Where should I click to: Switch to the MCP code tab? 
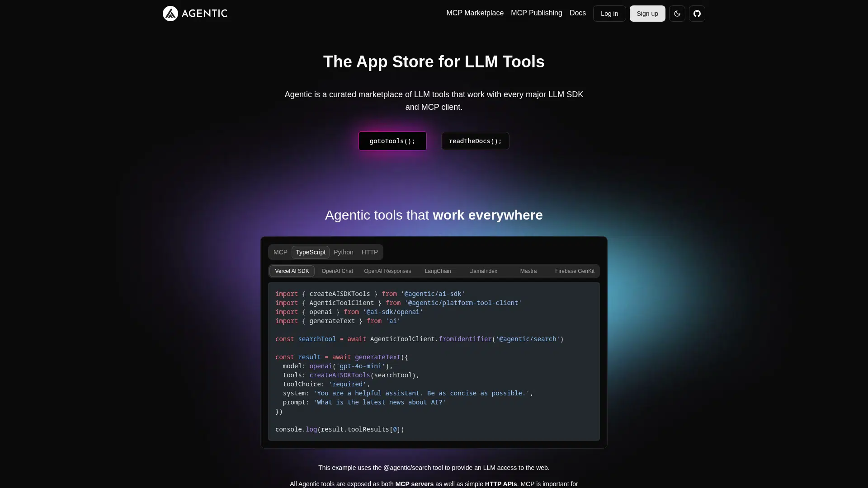coord(280,252)
